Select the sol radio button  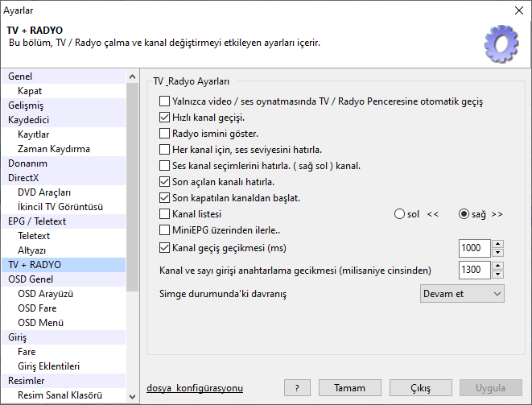pyautogui.click(x=400, y=214)
